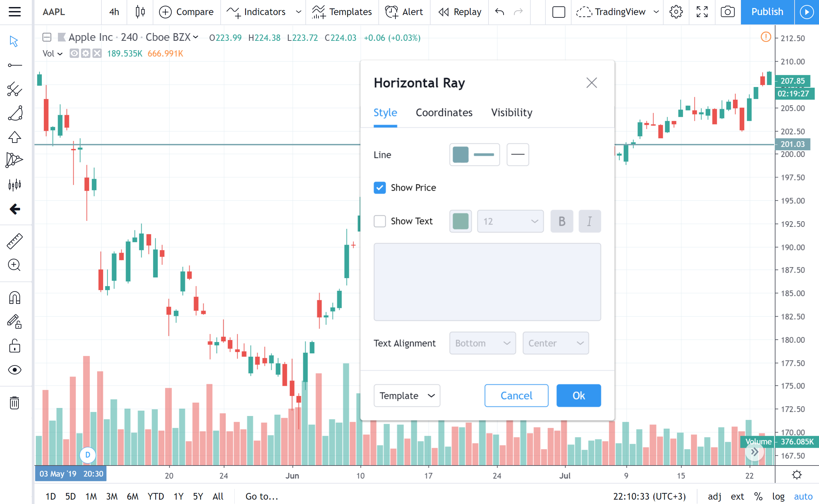This screenshot has width=819, height=504.
Task: Click the trash remove drawings icon
Action: (x=15, y=403)
